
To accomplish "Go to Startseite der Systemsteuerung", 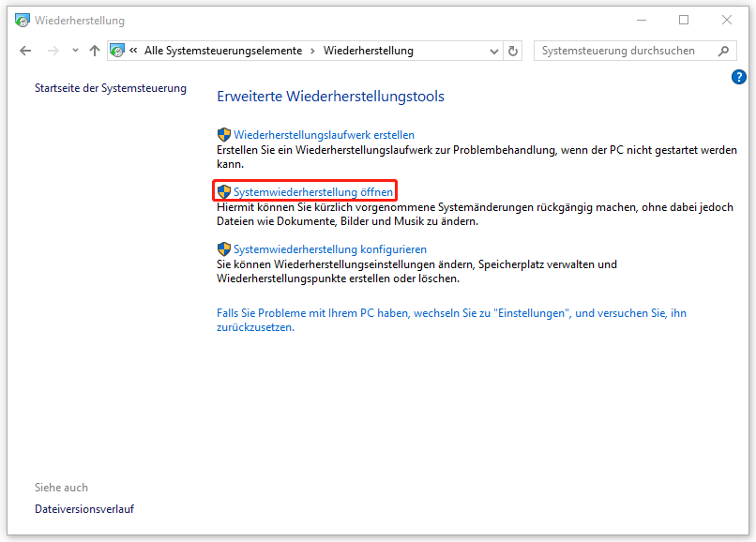I will 110,87.
